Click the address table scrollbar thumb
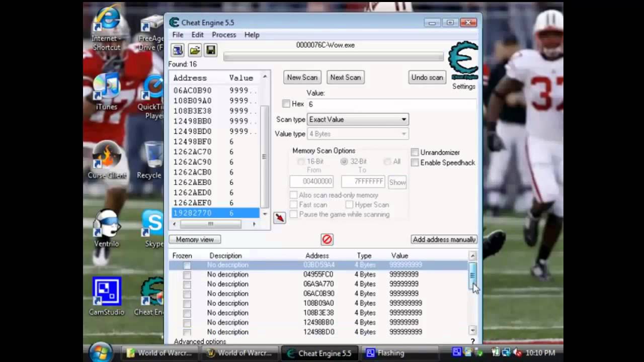This screenshot has width=644, height=362. tap(472, 275)
